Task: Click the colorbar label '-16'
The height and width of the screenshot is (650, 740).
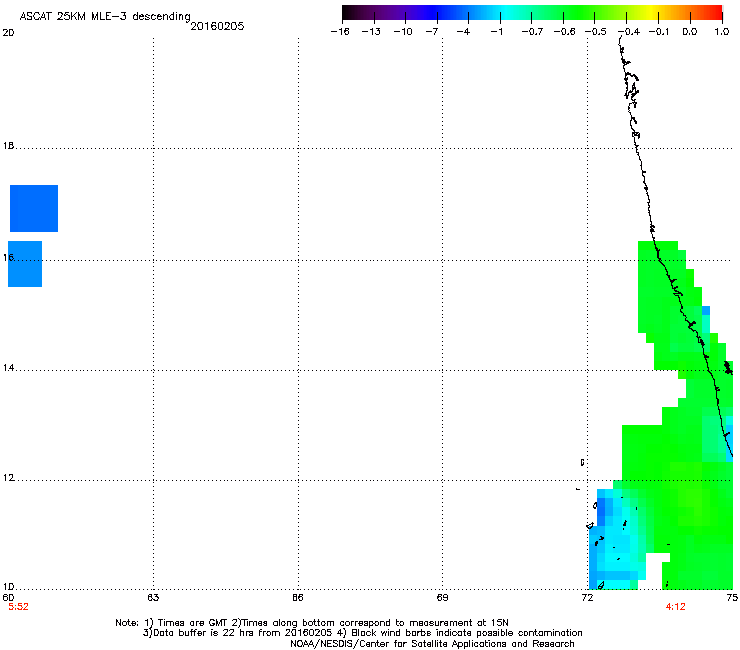Action: pos(340,32)
